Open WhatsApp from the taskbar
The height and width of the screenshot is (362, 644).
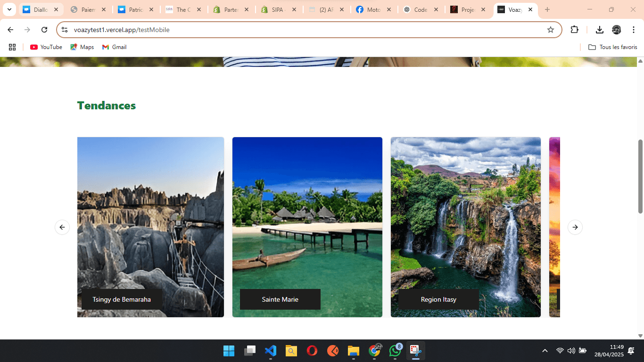tap(395, 351)
